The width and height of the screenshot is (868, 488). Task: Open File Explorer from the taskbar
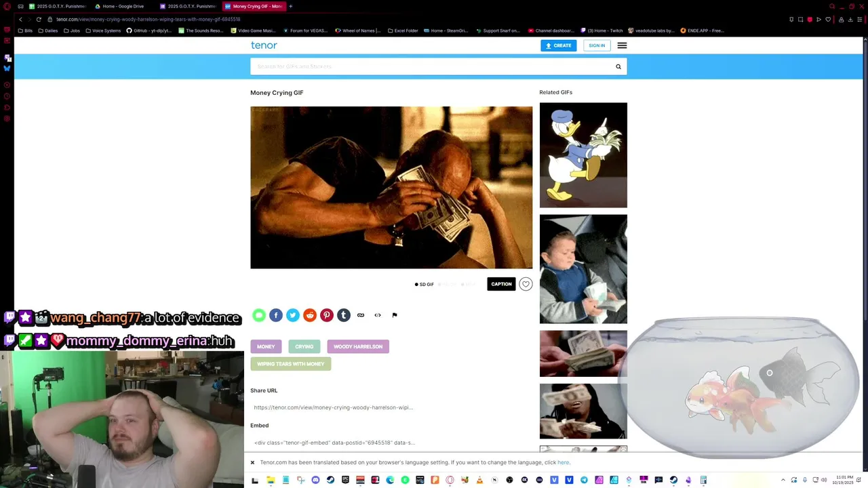[270, 480]
